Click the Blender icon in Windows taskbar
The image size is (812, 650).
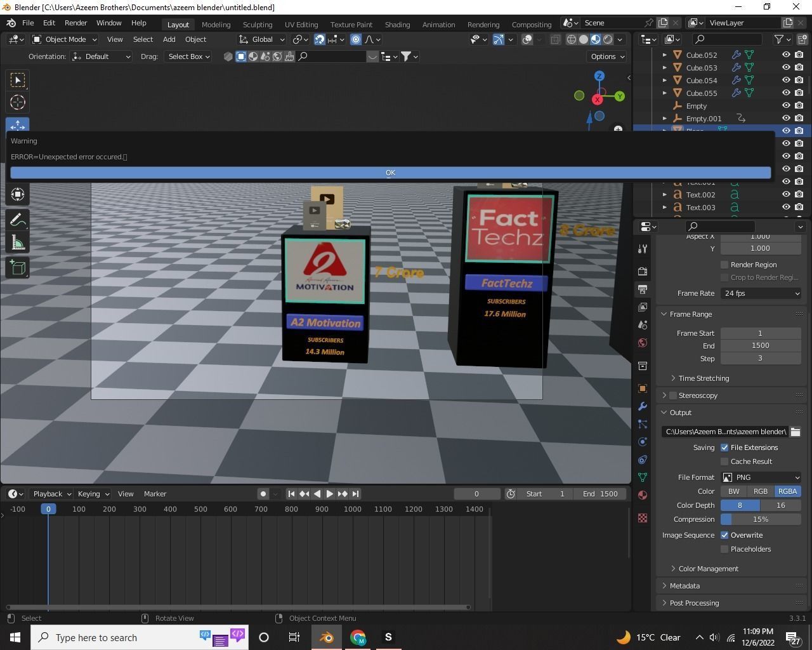point(327,637)
